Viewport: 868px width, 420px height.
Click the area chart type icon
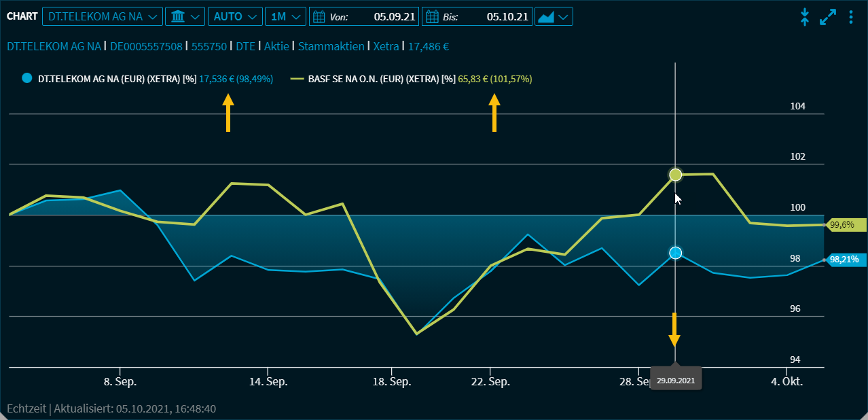click(x=546, y=16)
